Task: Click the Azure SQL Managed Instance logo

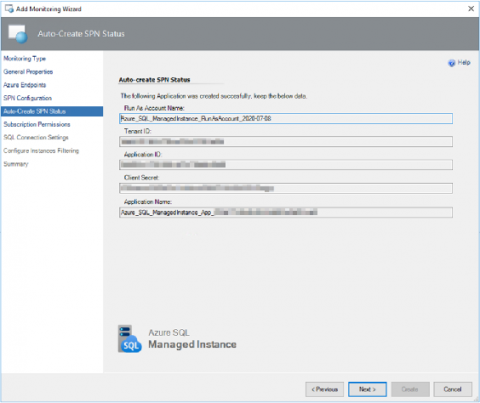Action: click(x=130, y=339)
